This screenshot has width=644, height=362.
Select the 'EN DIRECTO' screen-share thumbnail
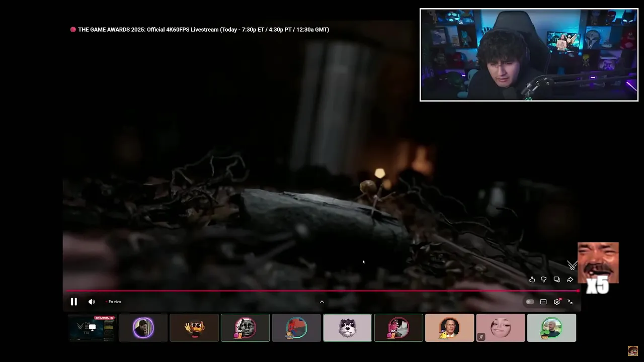click(x=92, y=328)
